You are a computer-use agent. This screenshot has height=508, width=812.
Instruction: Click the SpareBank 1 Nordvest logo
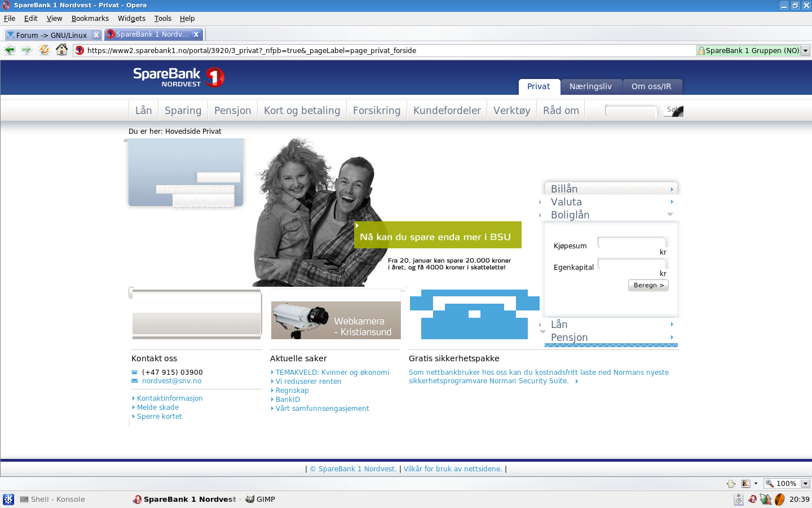coord(179,77)
